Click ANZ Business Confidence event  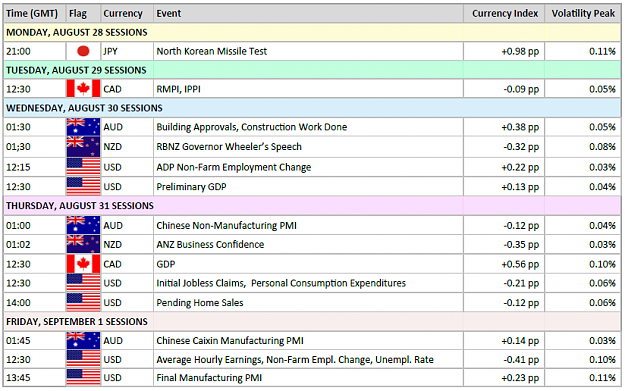point(210,244)
